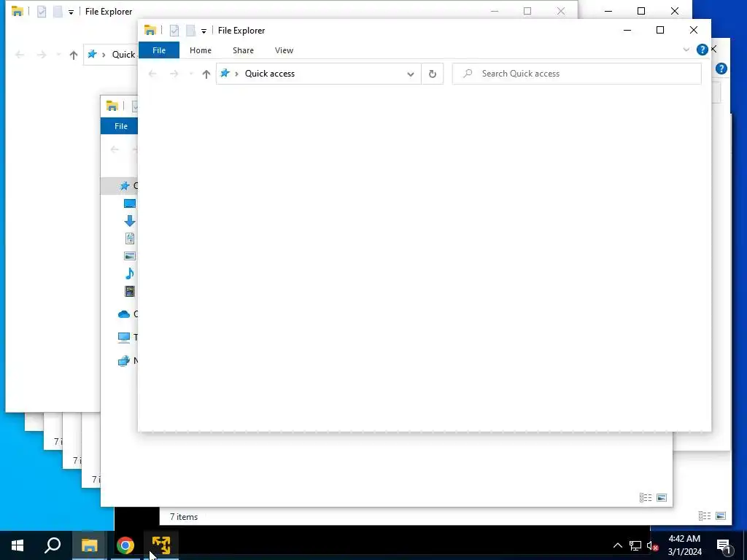Open File tab in middle background Explorer window

click(119, 126)
